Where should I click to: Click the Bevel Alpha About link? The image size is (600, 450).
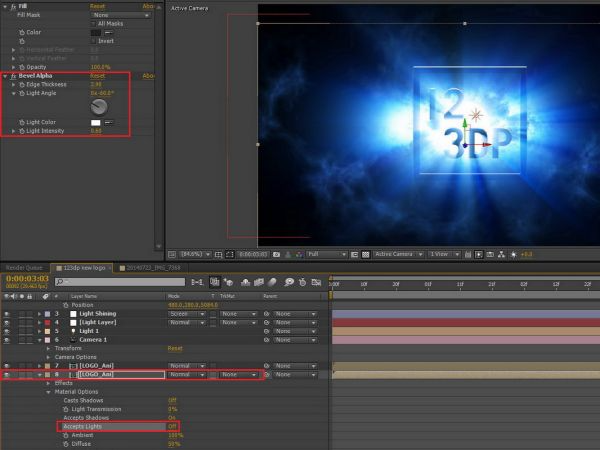148,76
